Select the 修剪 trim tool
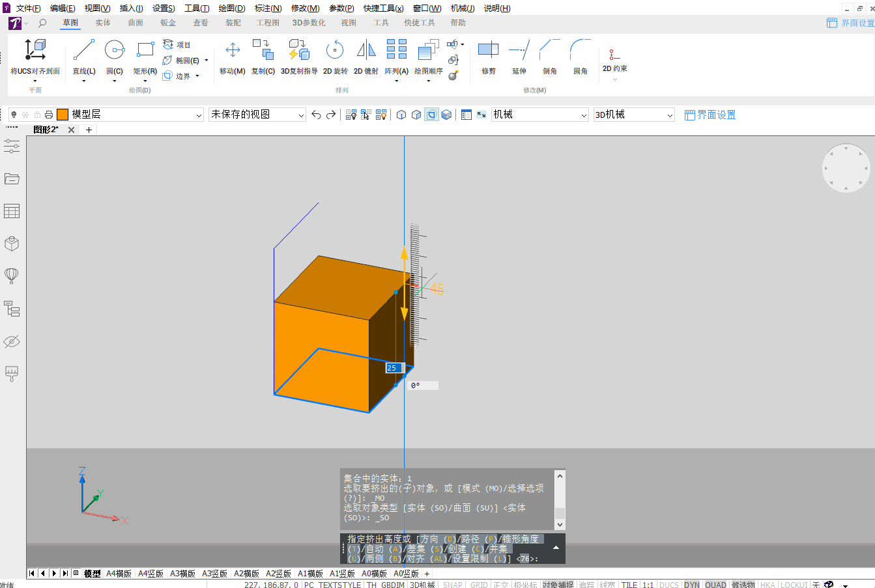The image size is (875, 588). [x=489, y=56]
